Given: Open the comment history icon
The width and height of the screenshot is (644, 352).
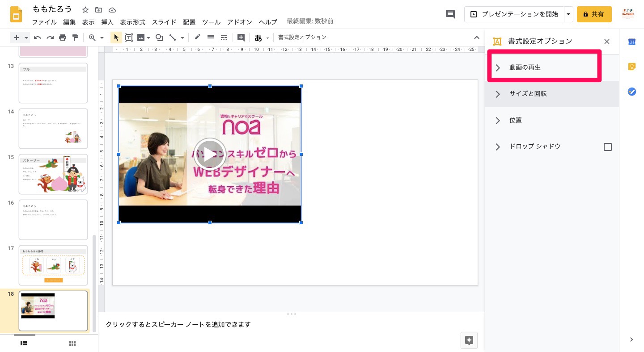Looking at the screenshot, I should (x=450, y=14).
